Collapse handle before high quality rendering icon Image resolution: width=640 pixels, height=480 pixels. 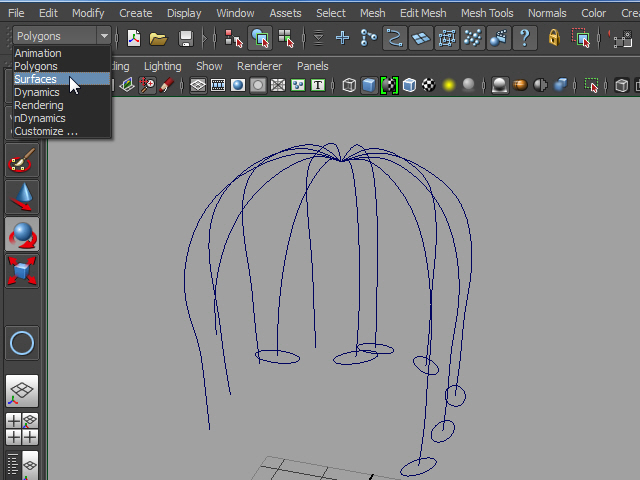(x=484, y=85)
